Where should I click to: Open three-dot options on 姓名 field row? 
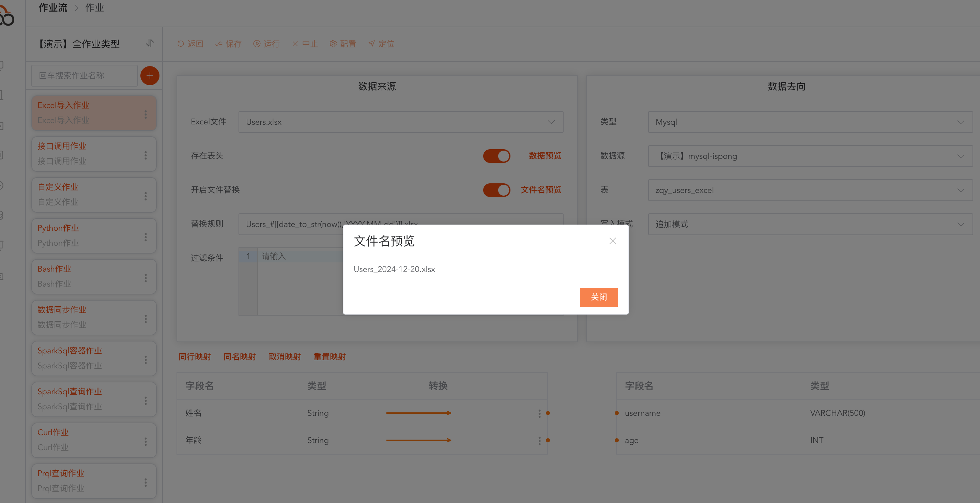click(539, 414)
